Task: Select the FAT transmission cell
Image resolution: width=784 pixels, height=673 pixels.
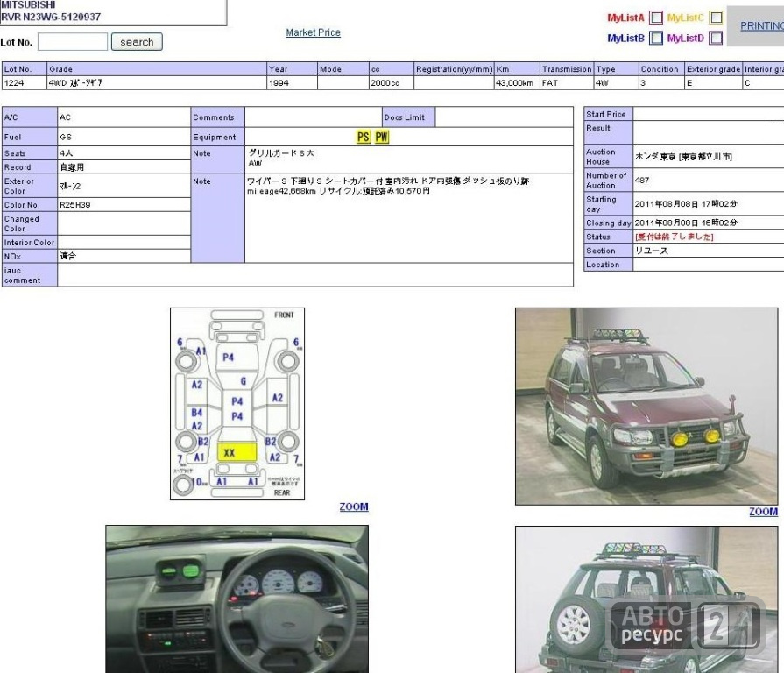Action: coord(567,83)
